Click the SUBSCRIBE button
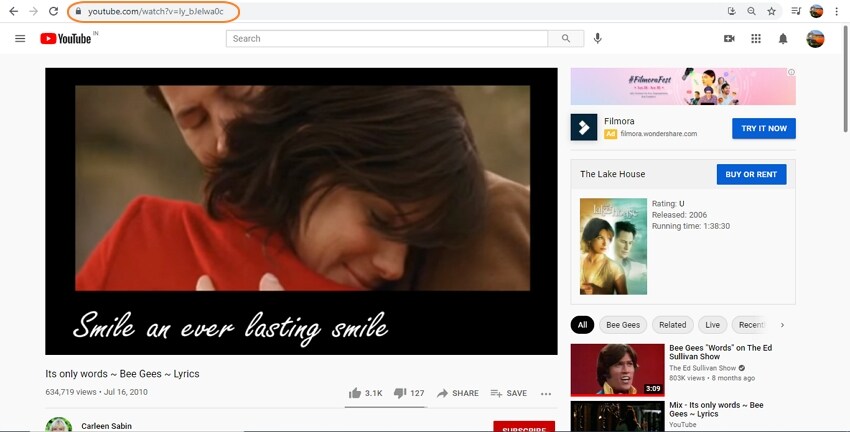Viewport: 850px width, 432px height. tap(524, 427)
